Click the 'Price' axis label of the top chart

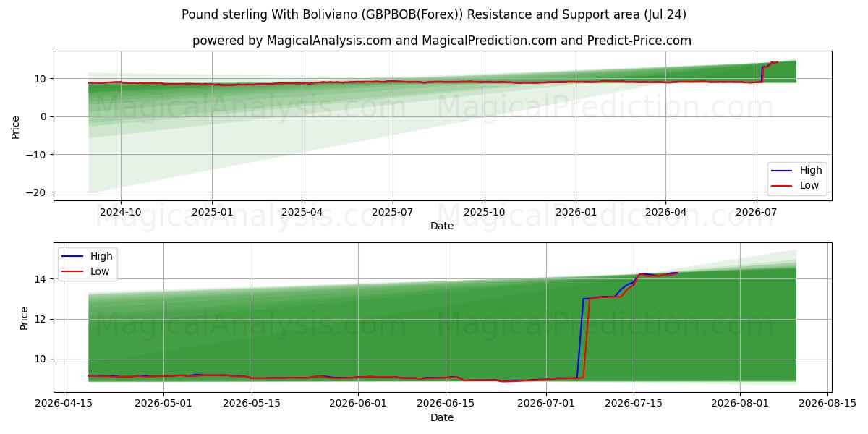pyautogui.click(x=16, y=126)
